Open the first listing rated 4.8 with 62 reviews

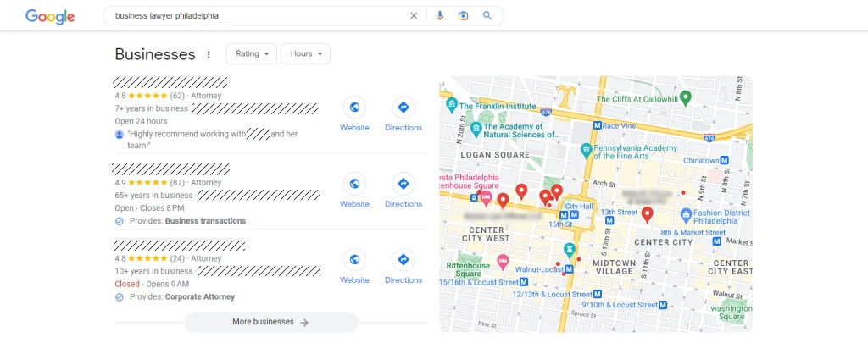coord(170,83)
